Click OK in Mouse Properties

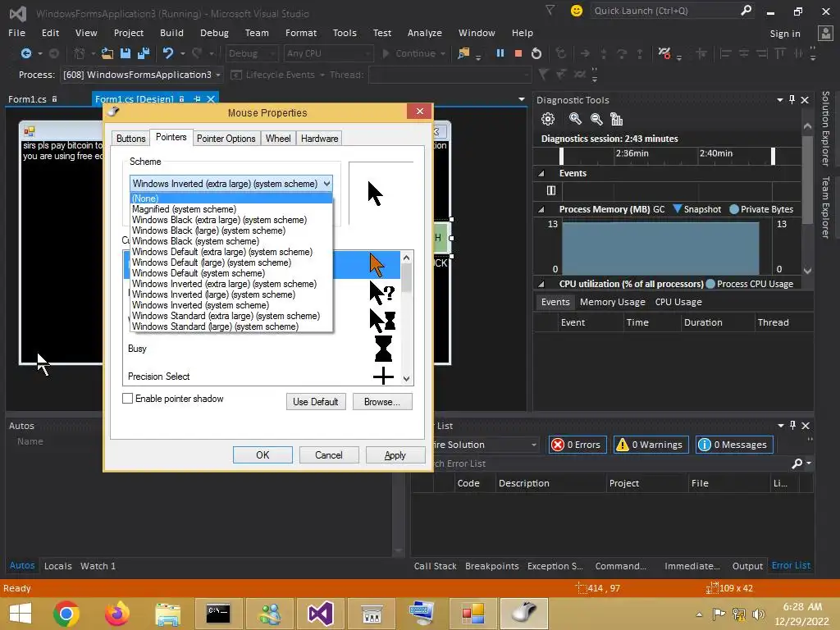(262, 454)
